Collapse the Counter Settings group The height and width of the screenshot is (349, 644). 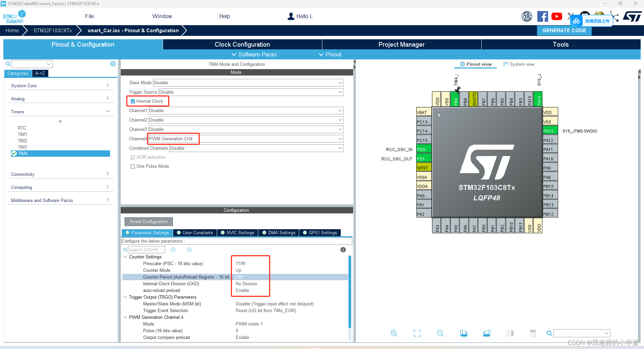click(x=125, y=257)
